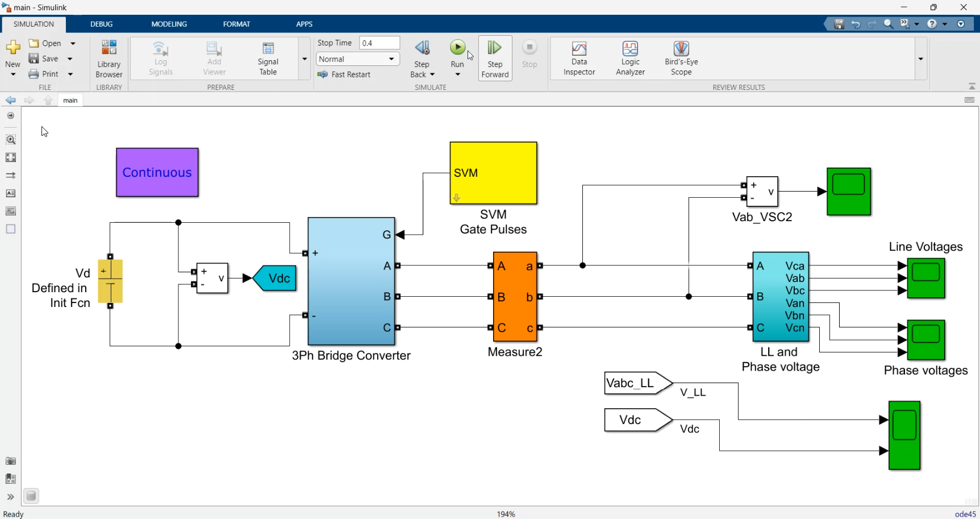The width and height of the screenshot is (980, 519).
Task: Open the help dropdown arrow
Action: tap(945, 24)
